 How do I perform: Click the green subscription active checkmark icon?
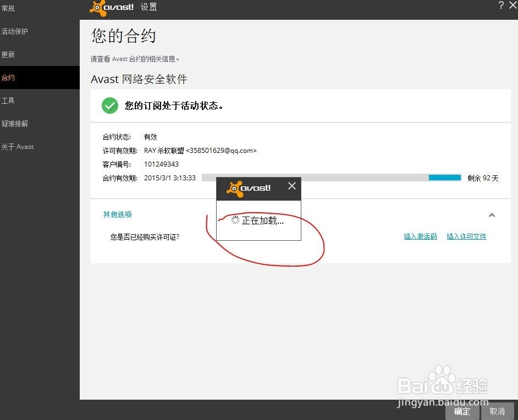(x=109, y=106)
